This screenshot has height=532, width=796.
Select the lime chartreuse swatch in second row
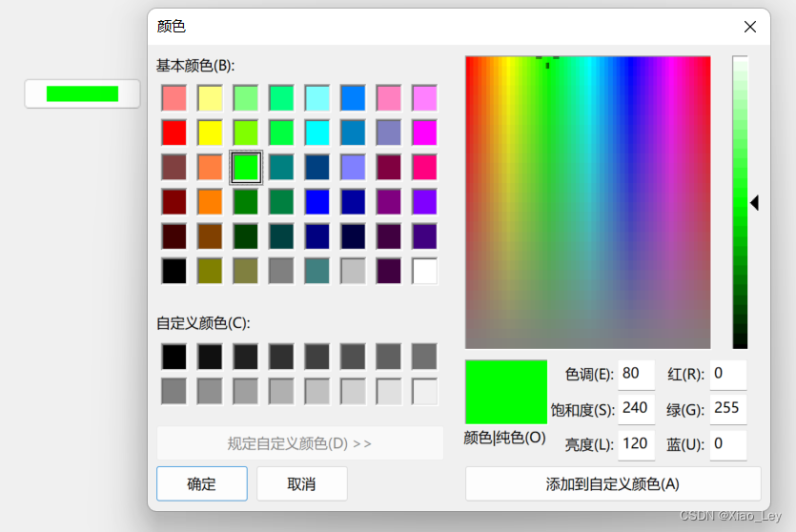point(246,133)
